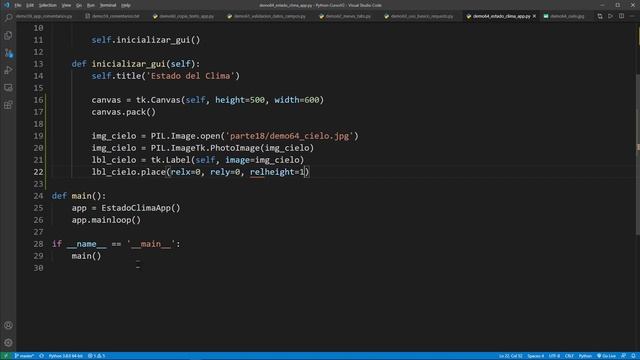Click 'def main():' on line 24
Screen dimensions: 640x360
click(79, 196)
